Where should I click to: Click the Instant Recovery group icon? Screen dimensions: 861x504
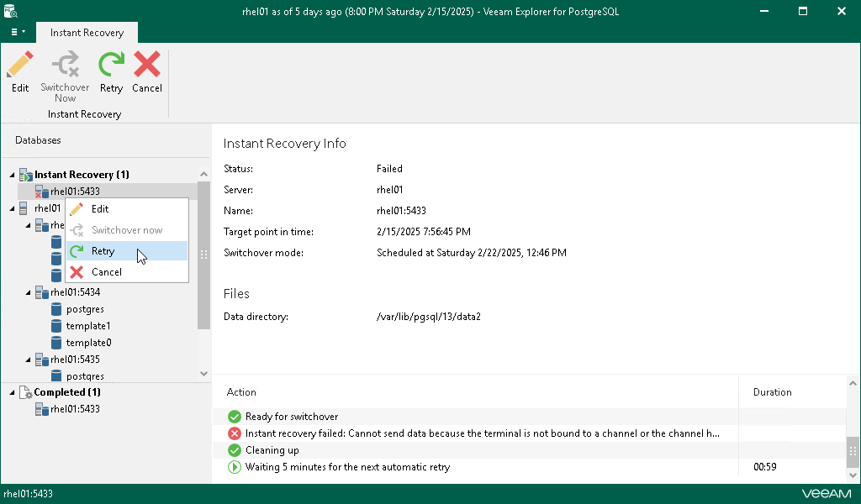26,175
